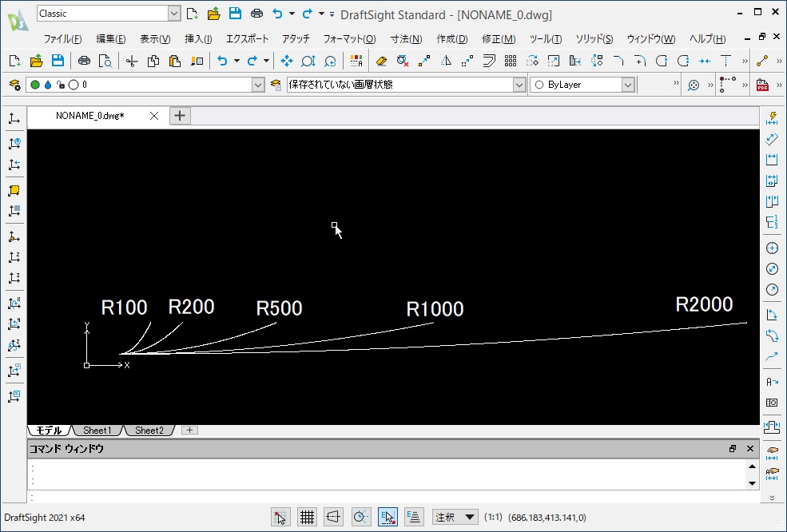Select the Offset tool
This screenshot has height=532, width=787.
tap(489, 62)
